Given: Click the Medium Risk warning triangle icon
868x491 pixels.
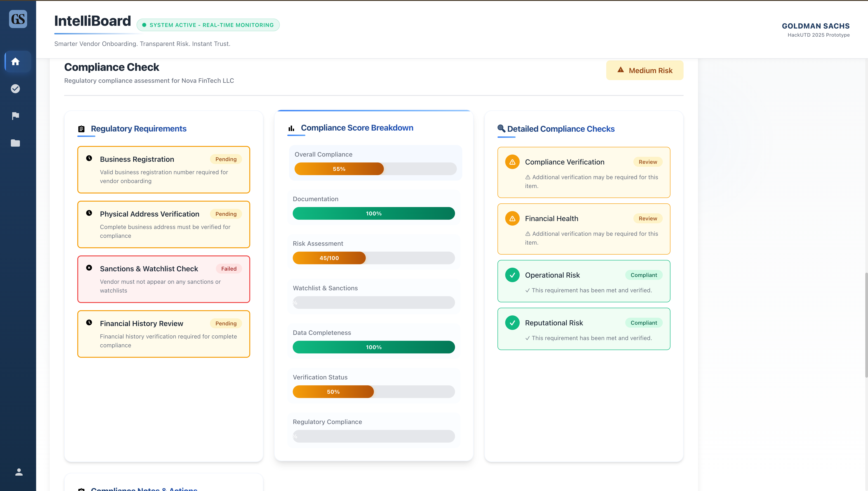Looking at the screenshot, I should pos(620,70).
